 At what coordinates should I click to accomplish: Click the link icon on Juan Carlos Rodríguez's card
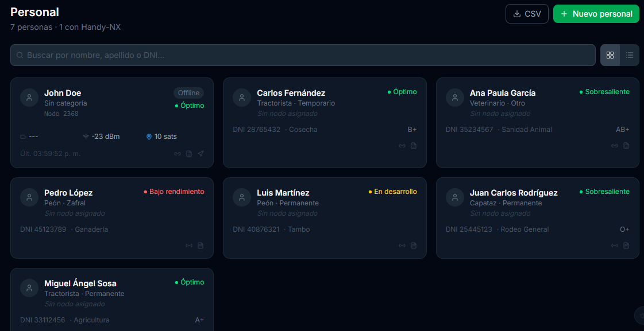615,246
